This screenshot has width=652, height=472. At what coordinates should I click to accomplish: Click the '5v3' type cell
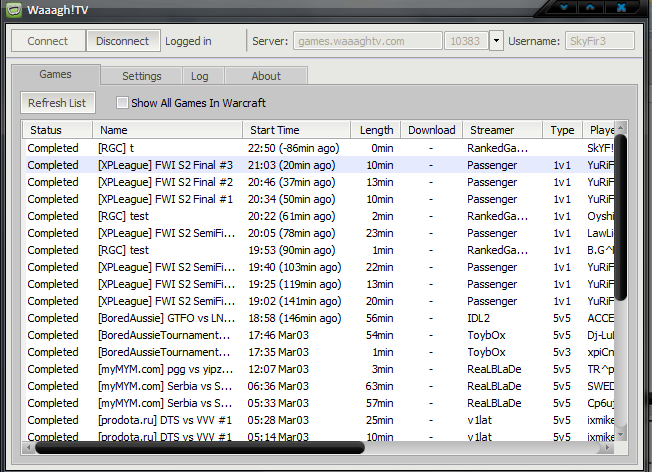[x=562, y=352]
